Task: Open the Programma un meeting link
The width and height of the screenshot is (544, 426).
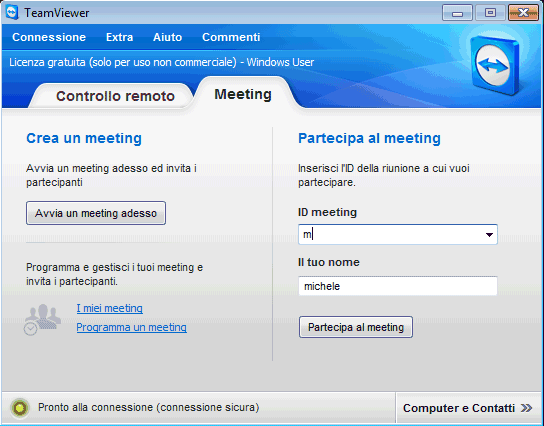Action: click(131, 327)
